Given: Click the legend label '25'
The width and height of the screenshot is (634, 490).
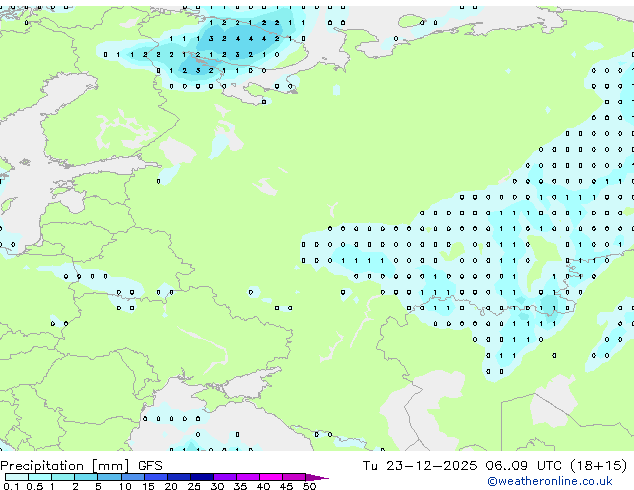Looking at the screenshot, I should pyautogui.click(x=194, y=486).
